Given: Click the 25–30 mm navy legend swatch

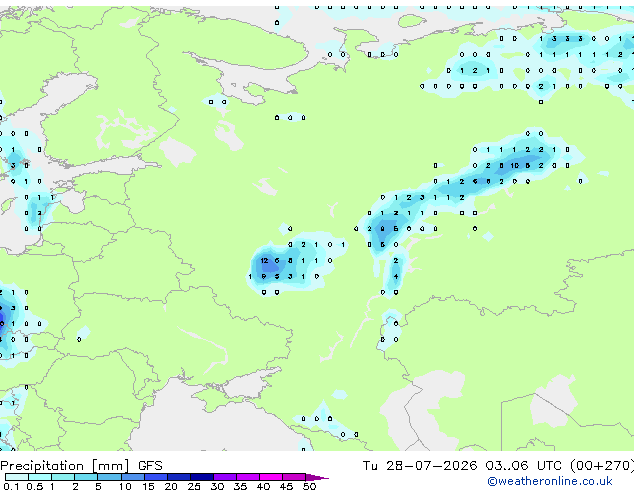Looking at the screenshot, I should [201, 477].
